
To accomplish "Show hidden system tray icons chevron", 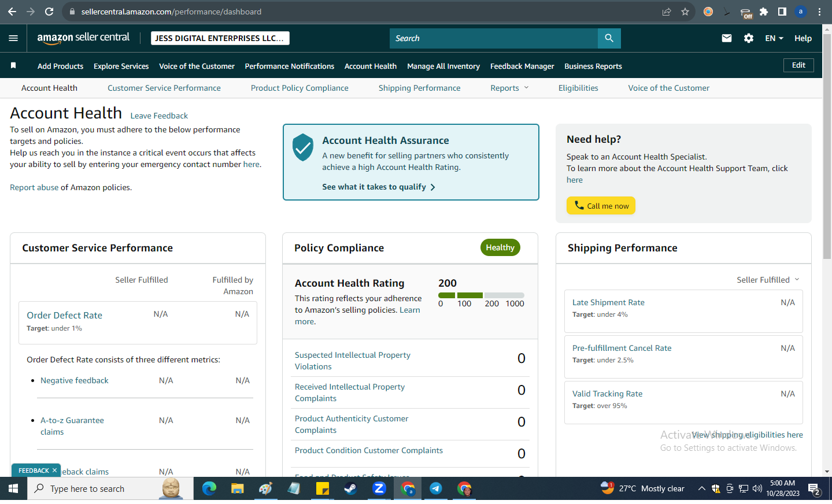I will point(701,488).
